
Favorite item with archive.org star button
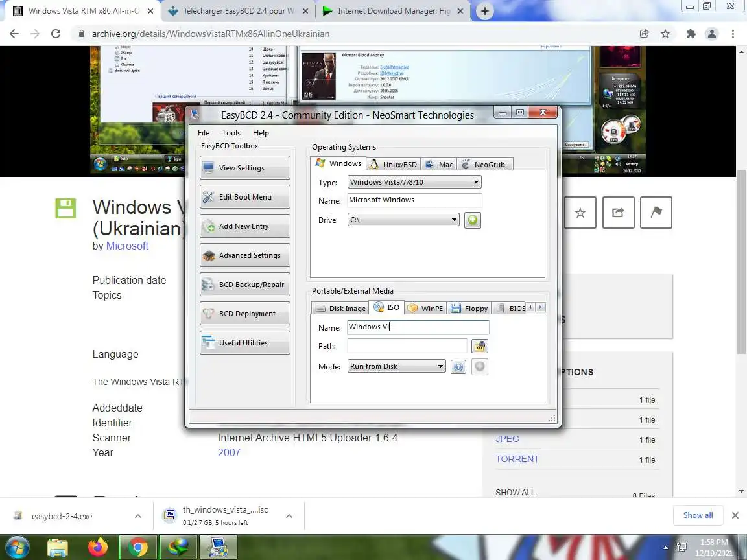pyautogui.click(x=580, y=213)
